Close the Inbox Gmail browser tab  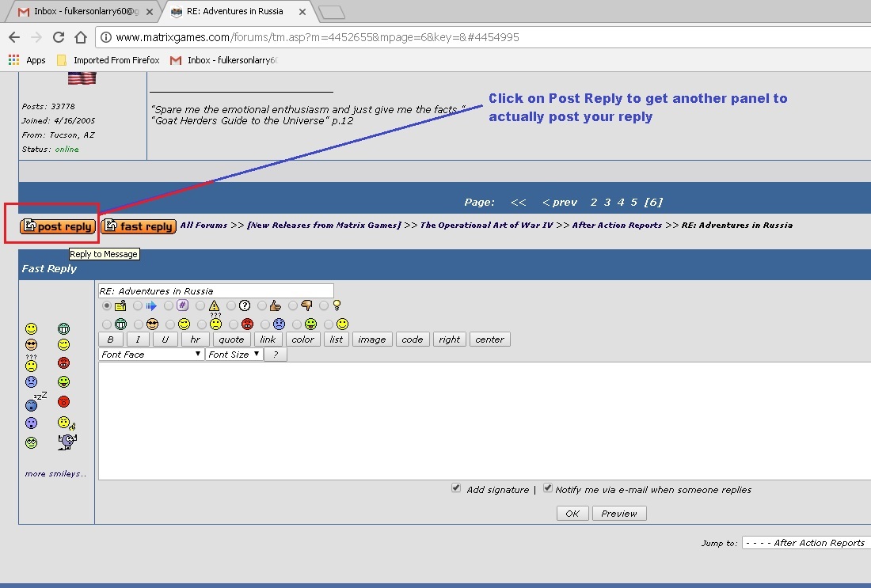150,11
